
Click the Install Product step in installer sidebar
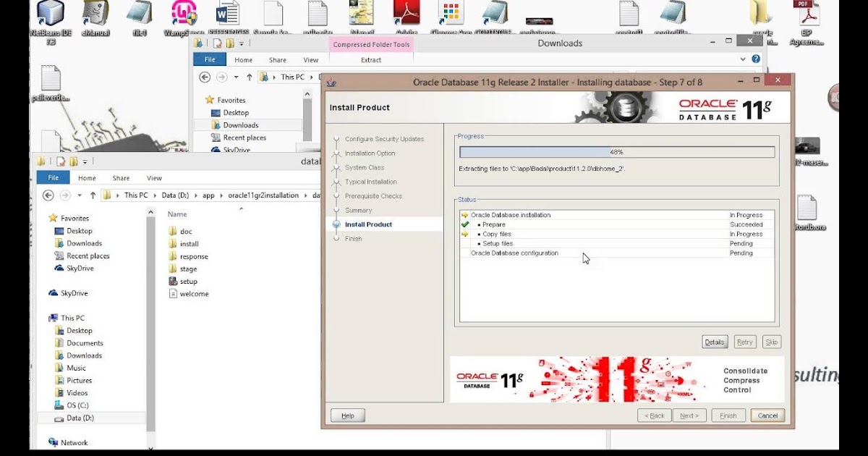(x=368, y=224)
